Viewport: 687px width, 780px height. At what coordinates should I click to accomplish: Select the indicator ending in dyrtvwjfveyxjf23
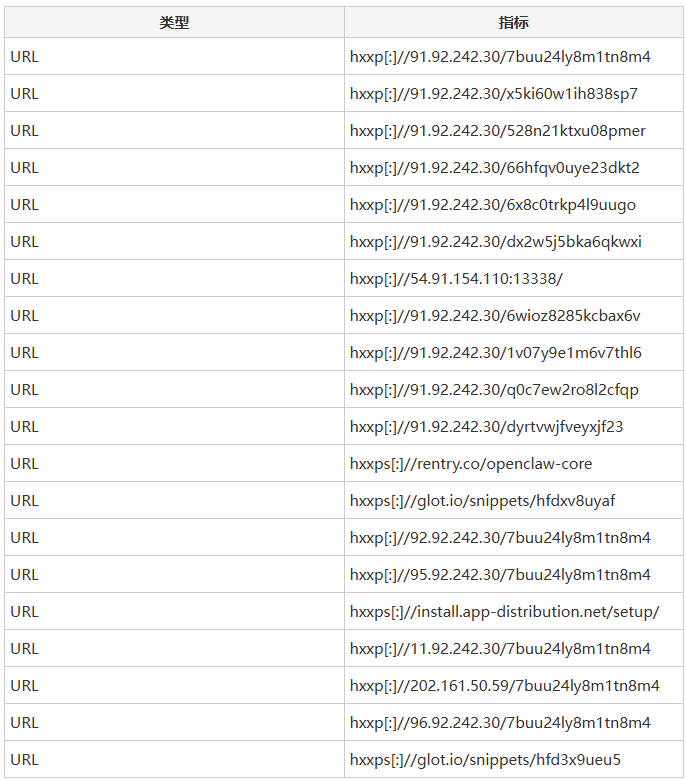click(486, 427)
